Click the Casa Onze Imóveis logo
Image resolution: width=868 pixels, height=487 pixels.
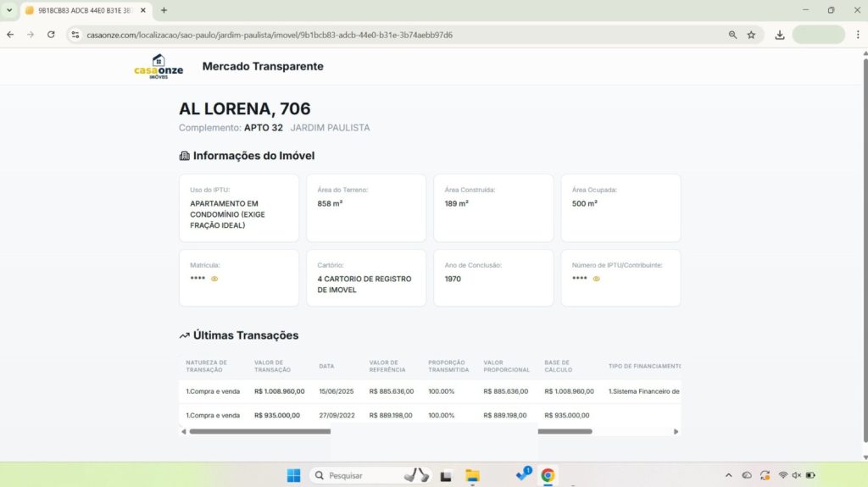(x=159, y=66)
